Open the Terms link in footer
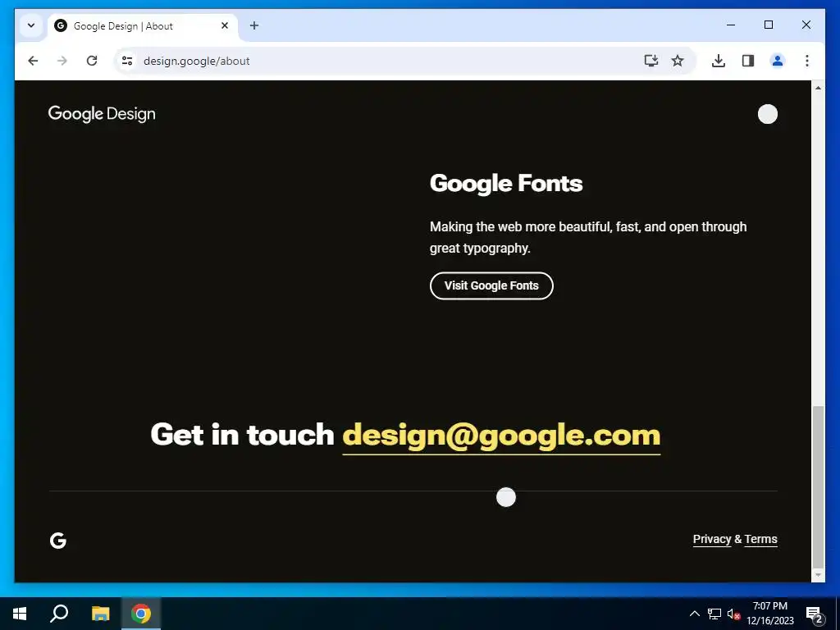Viewport: 840px width, 630px height. coord(760,540)
